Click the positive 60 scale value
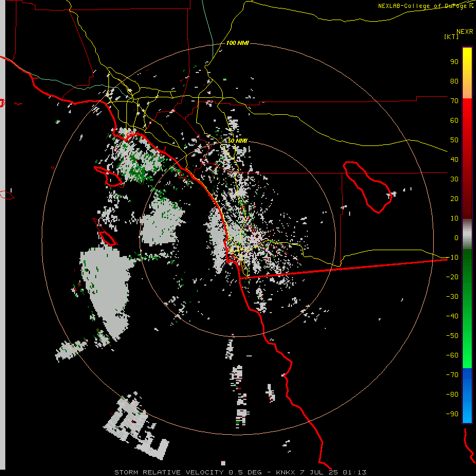This screenshot has height=476, width=476. pos(454,121)
